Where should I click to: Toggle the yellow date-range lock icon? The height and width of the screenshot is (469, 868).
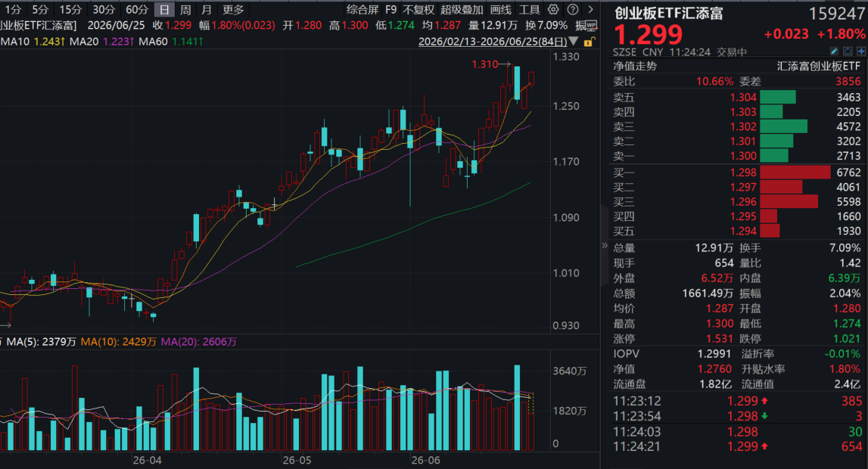click(x=589, y=42)
